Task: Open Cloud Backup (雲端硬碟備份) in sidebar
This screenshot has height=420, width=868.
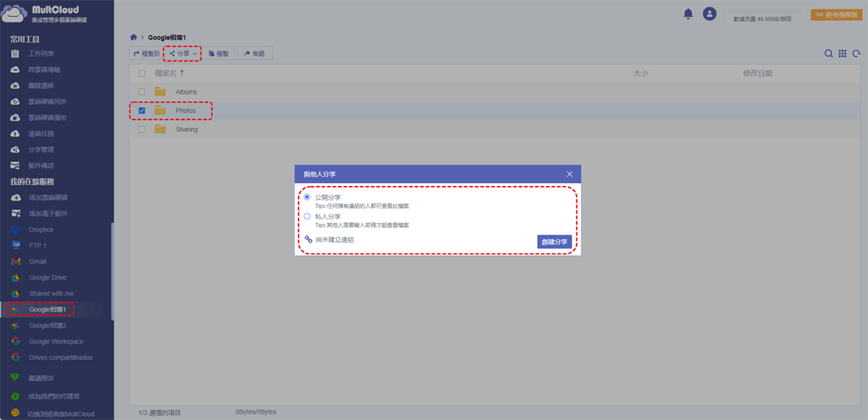Action: point(48,117)
